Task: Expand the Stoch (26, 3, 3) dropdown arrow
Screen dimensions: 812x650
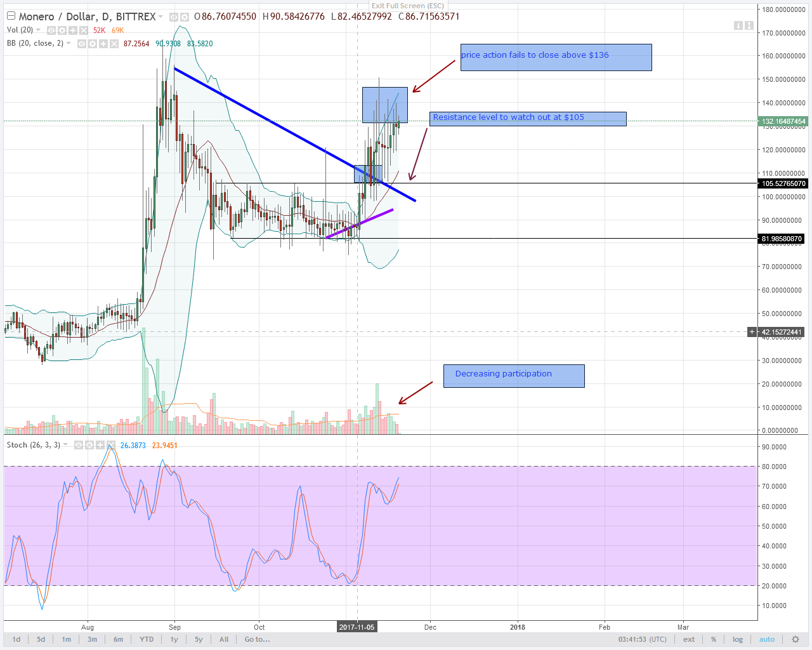Action: tap(65, 445)
